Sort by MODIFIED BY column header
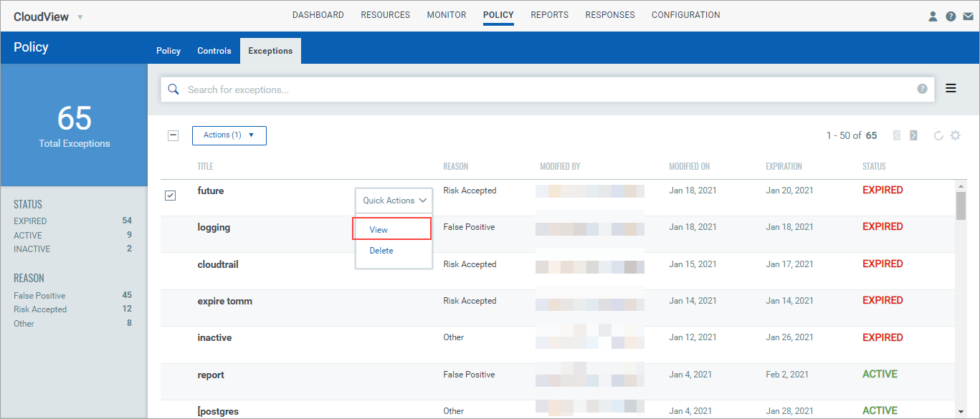 click(x=560, y=166)
